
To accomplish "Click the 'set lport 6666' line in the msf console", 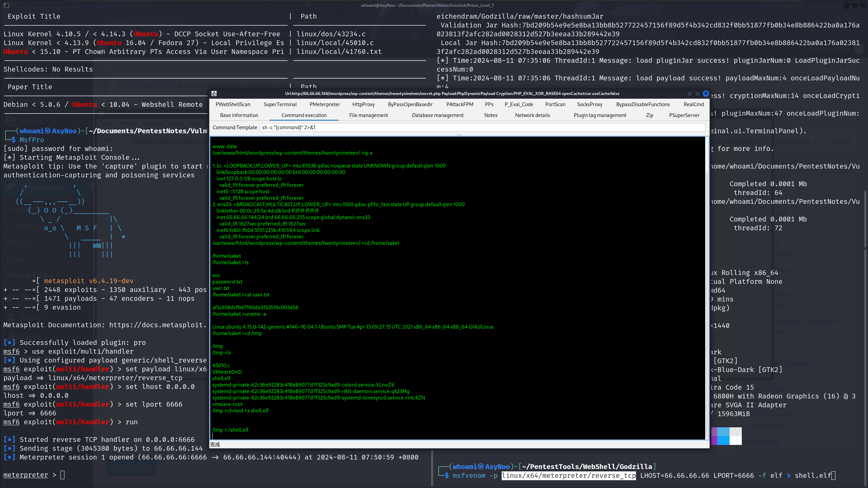I will coord(93,404).
